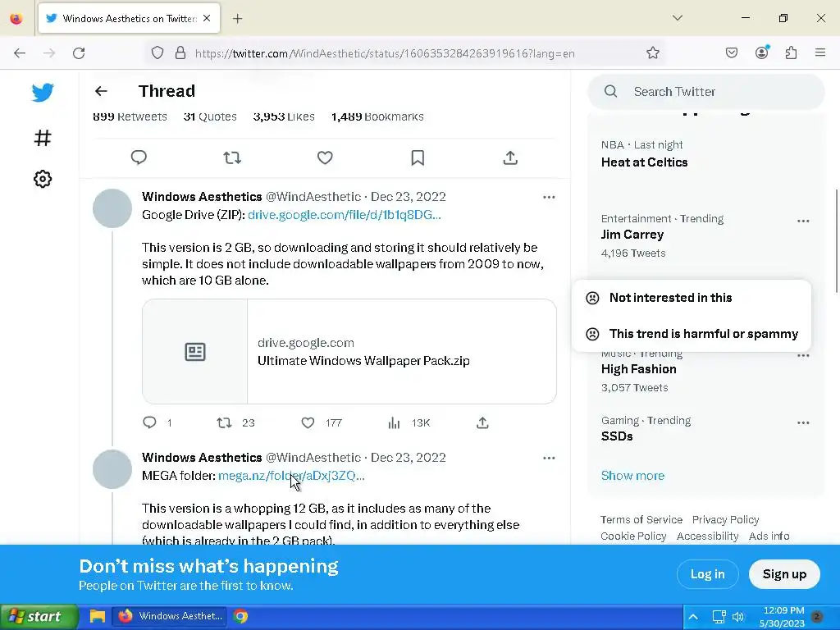Open the Start menu
The height and width of the screenshot is (630, 840).
pos(39,617)
